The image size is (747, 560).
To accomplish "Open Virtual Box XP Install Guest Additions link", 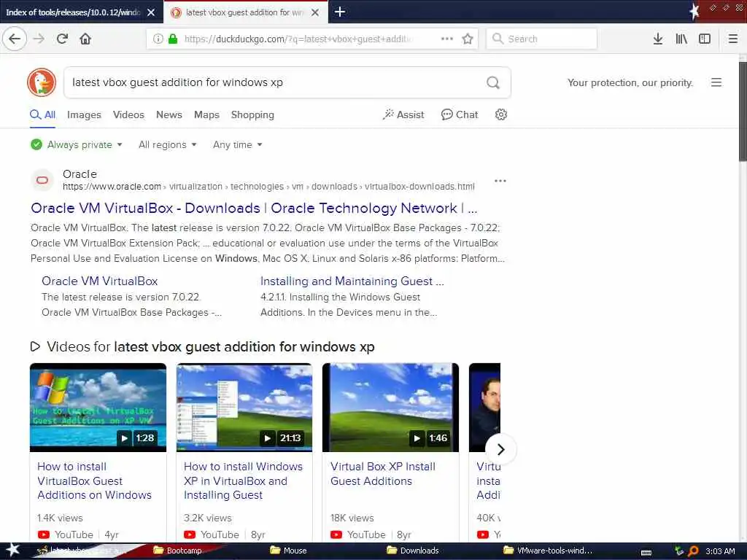I will click(382, 473).
